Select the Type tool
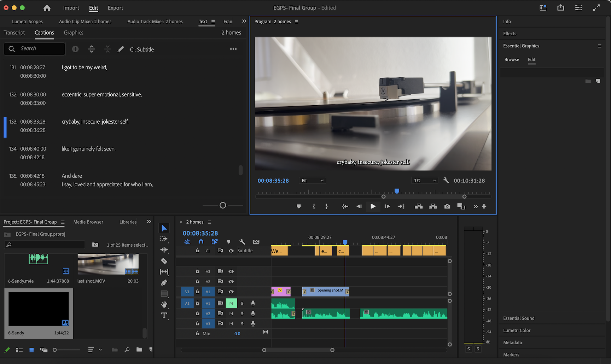Image resolution: width=611 pixels, height=364 pixels. click(164, 316)
